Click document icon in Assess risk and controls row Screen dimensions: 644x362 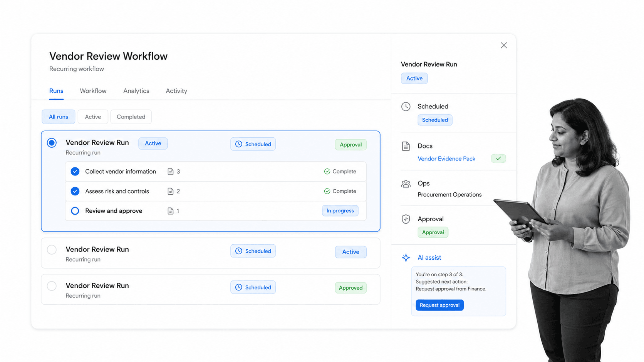tap(171, 191)
